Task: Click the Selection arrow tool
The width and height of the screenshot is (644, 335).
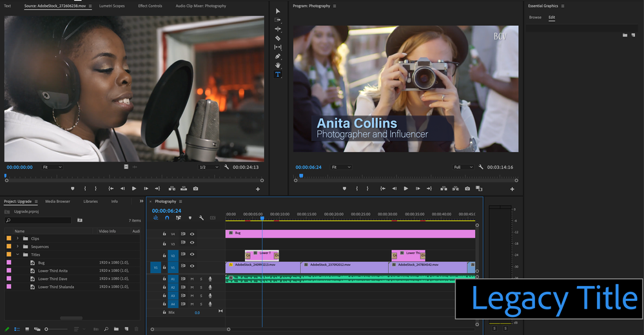Action: pos(278,11)
